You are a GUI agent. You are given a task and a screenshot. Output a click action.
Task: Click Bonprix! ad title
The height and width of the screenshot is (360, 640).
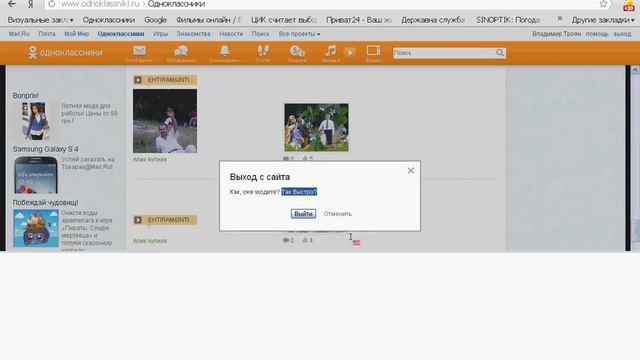click(26, 96)
